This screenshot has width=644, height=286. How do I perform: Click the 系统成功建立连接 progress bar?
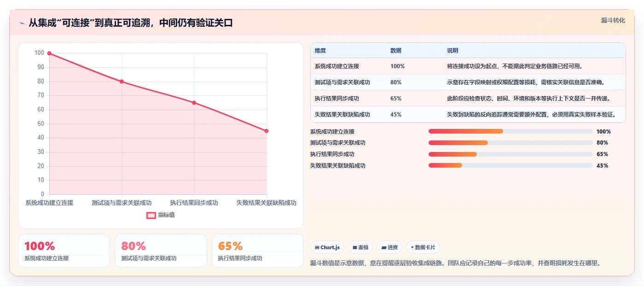pos(511,131)
